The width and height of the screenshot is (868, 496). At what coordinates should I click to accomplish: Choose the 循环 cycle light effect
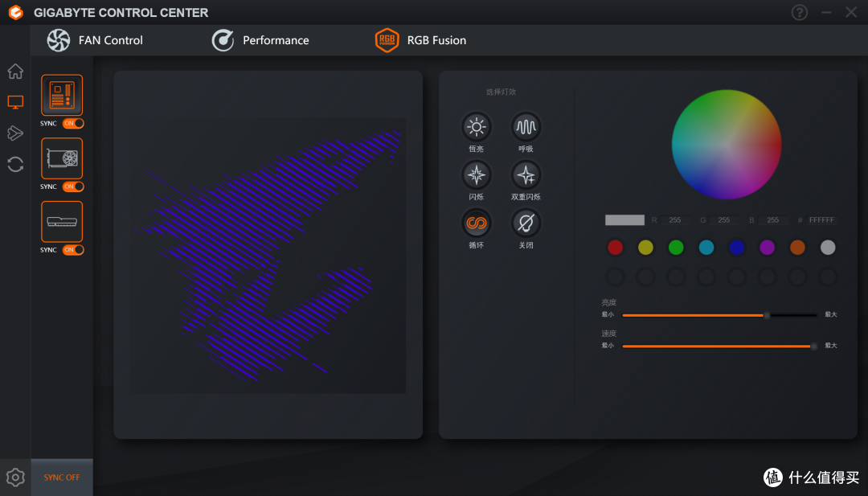click(x=476, y=223)
